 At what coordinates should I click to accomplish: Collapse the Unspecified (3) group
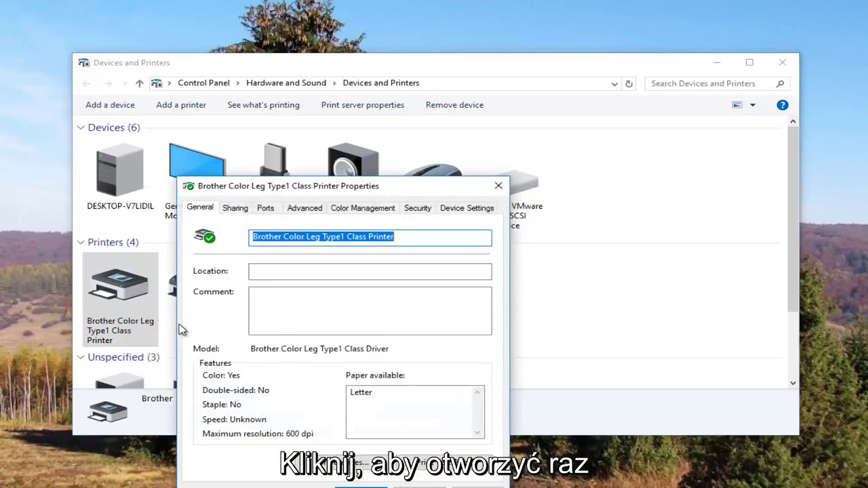tap(81, 357)
